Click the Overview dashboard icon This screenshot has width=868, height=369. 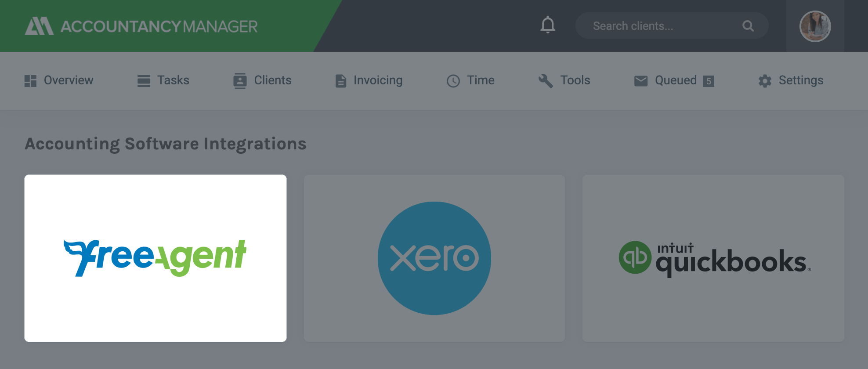point(30,81)
